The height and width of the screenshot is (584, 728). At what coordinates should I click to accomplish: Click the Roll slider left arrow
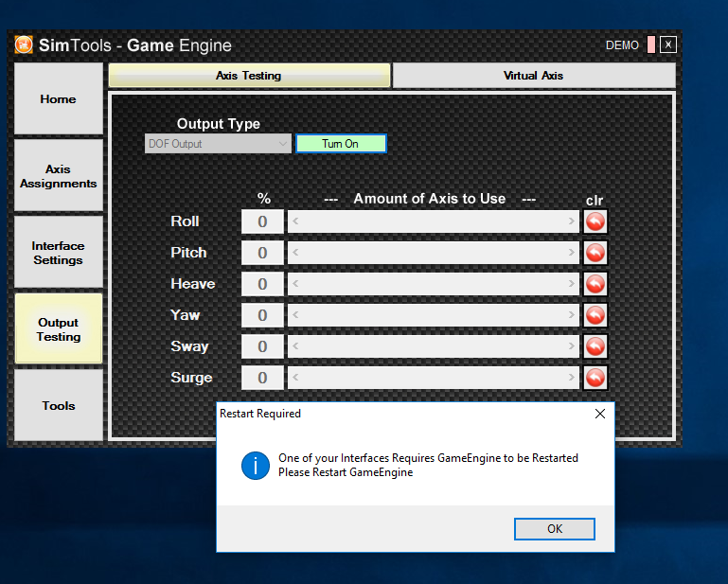coord(295,221)
